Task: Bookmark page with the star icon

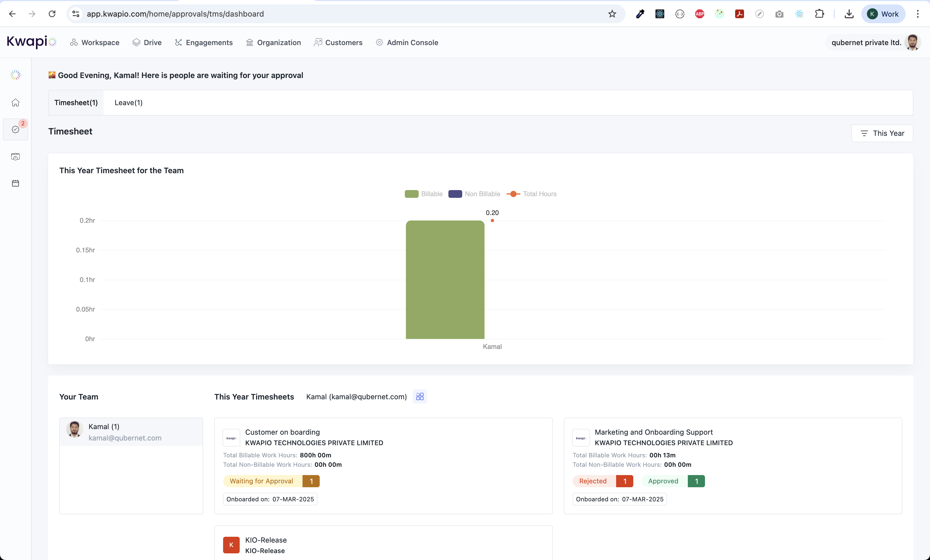Action: click(612, 14)
